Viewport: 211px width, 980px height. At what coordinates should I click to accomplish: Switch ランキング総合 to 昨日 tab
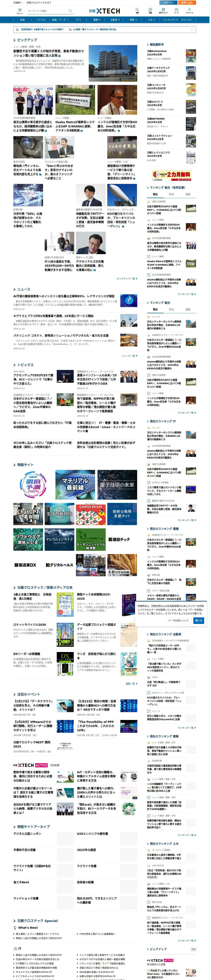172,309
